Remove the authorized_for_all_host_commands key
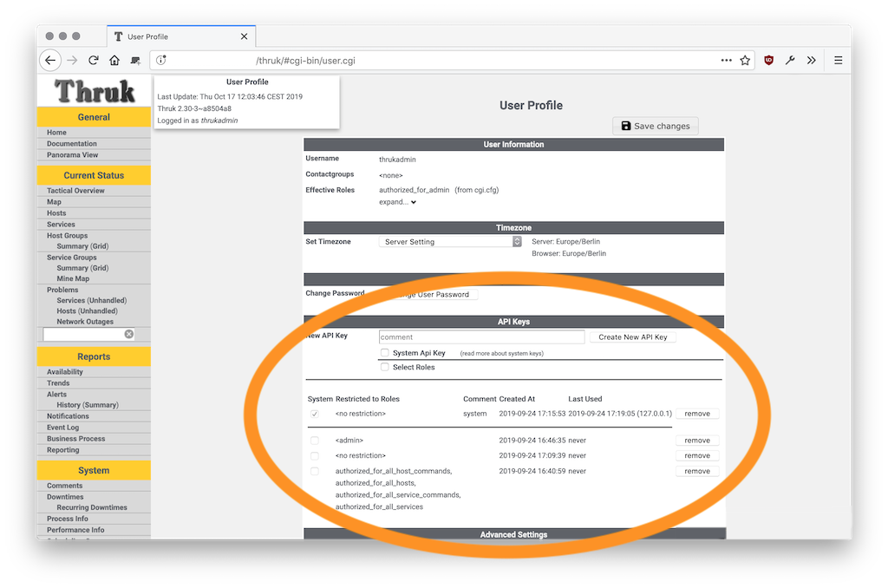 coord(697,471)
